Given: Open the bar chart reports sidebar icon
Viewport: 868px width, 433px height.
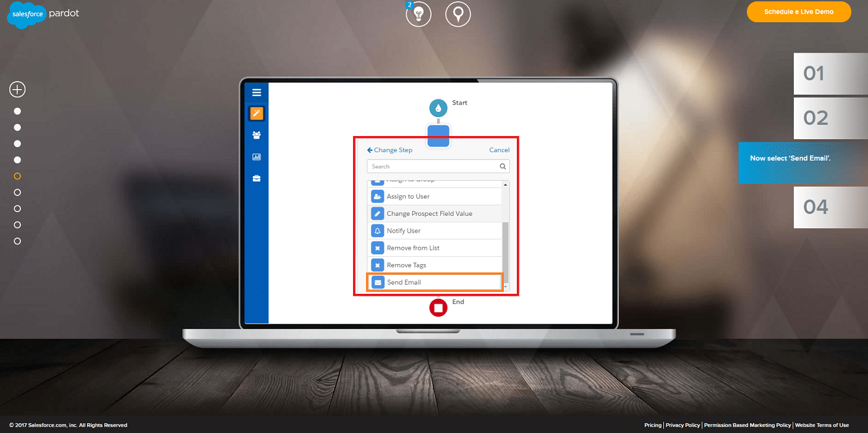Looking at the screenshot, I should [257, 157].
